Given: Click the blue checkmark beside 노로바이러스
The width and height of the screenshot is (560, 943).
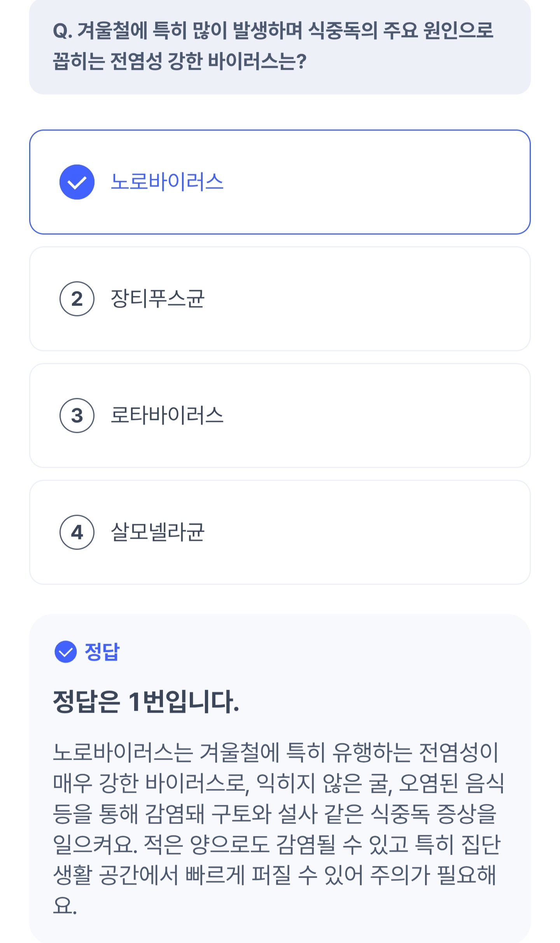Looking at the screenshot, I should pyautogui.click(x=77, y=182).
